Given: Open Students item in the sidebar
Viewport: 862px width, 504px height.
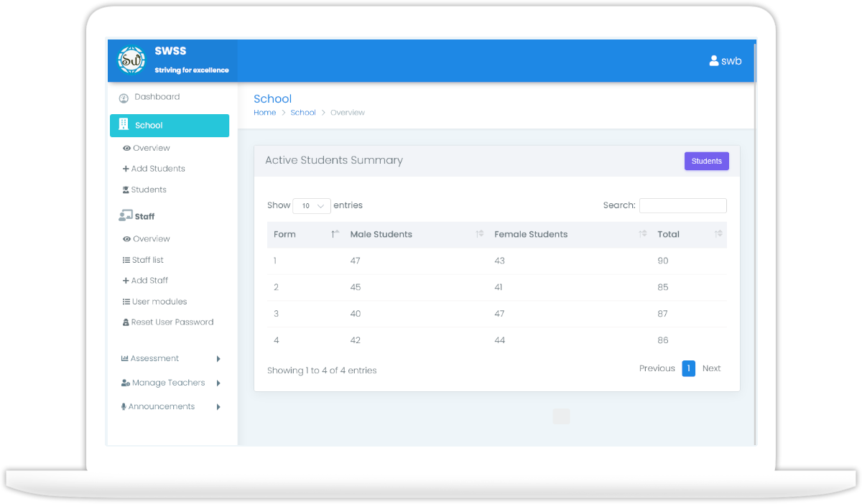Looking at the screenshot, I should tap(148, 190).
